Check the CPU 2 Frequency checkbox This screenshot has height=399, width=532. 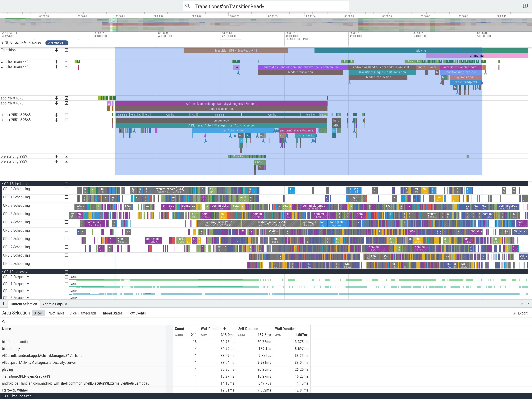[67, 291]
